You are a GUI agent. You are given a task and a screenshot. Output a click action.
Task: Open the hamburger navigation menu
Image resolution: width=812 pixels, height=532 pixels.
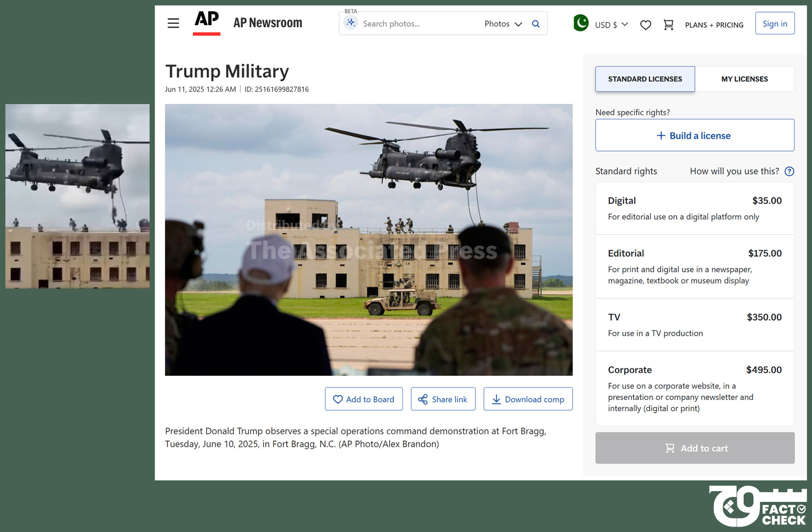pyautogui.click(x=173, y=23)
